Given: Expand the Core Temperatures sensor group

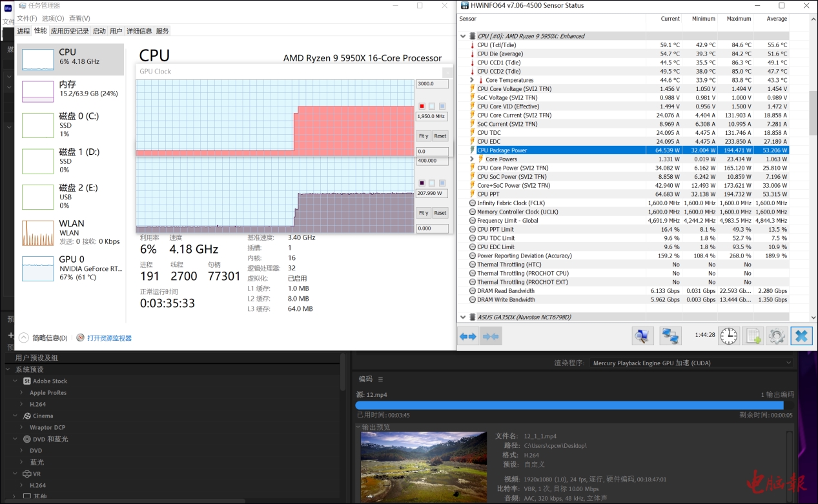Looking at the screenshot, I should (x=472, y=80).
